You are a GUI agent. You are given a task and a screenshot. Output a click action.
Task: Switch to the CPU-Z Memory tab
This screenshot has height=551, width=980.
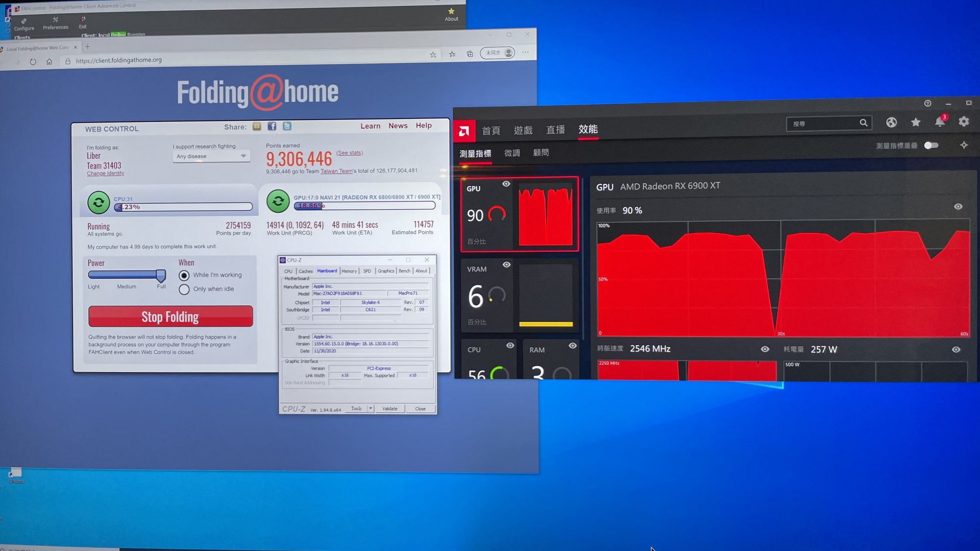click(x=349, y=271)
